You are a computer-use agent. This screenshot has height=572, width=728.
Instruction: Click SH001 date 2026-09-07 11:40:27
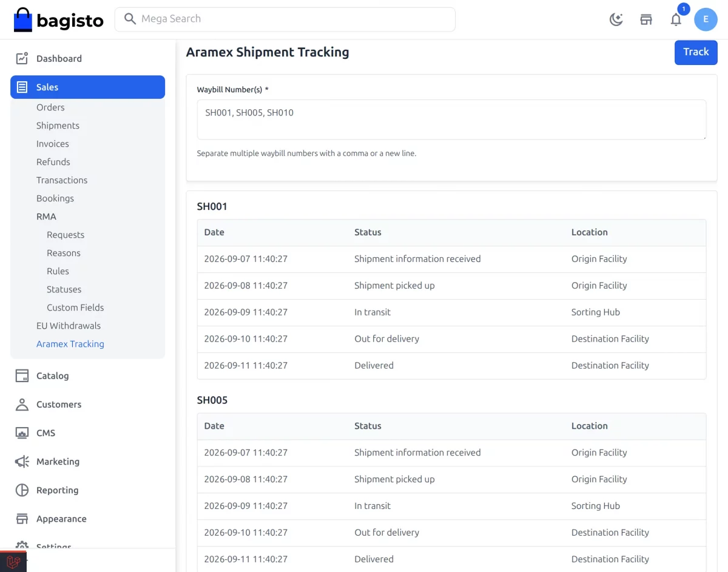246,259
